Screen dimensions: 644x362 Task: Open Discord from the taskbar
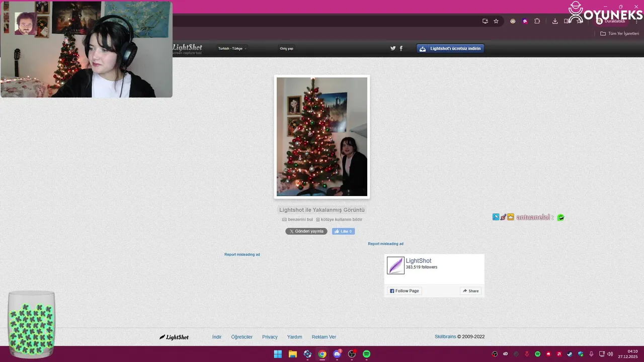click(x=337, y=354)
